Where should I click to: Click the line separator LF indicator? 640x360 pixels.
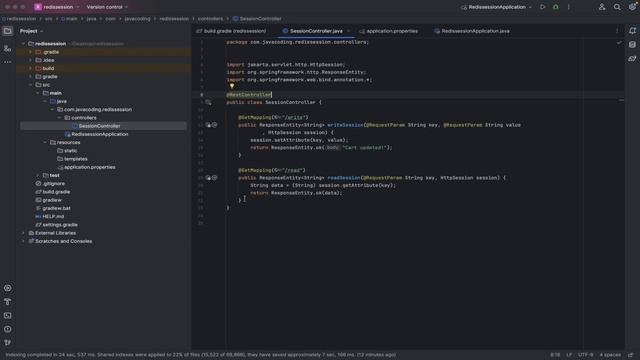point(569,355)
